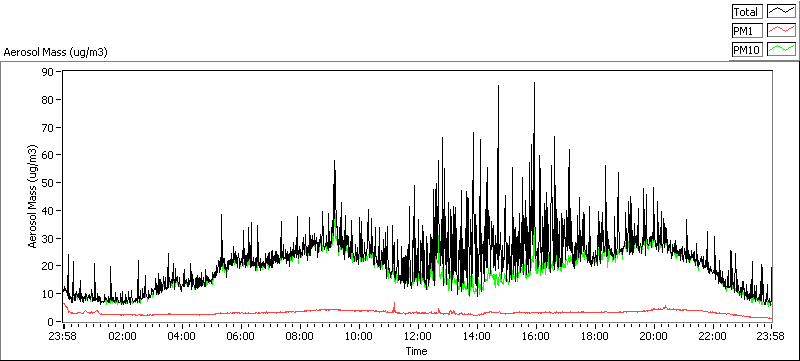
Task: Click the 04:00 time tick label
Action: coord(182,336)
